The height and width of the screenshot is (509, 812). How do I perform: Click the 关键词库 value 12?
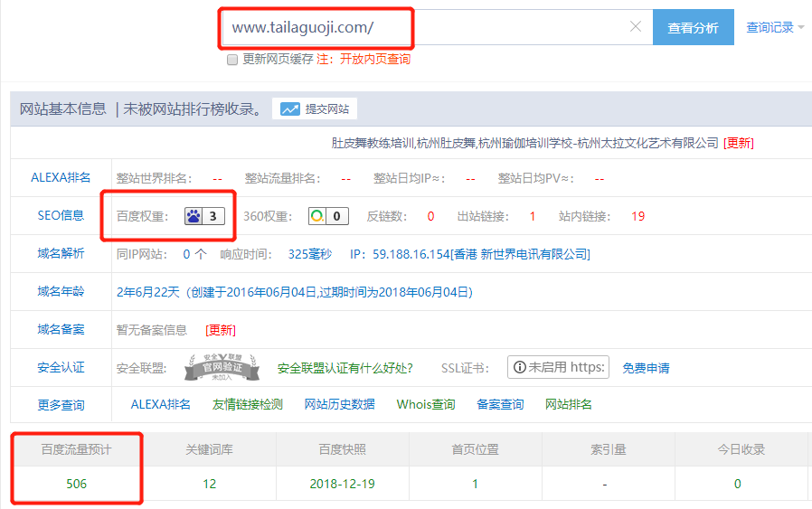point(209,484)
